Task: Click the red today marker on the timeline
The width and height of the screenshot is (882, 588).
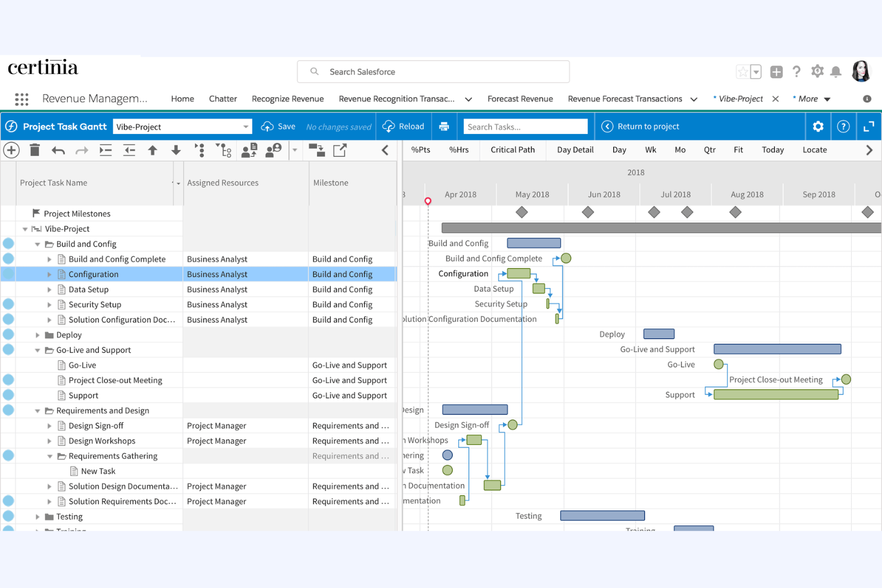Action: click(427, 201)
